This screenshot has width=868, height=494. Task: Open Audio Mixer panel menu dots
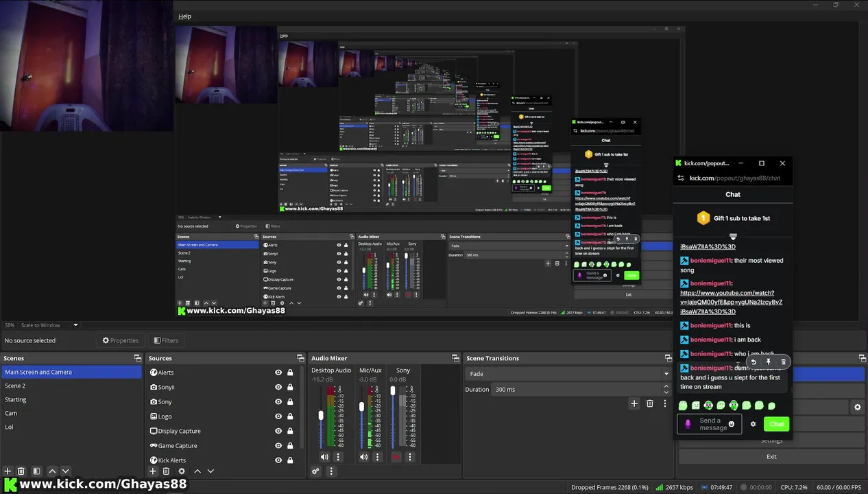click(331, 471)
